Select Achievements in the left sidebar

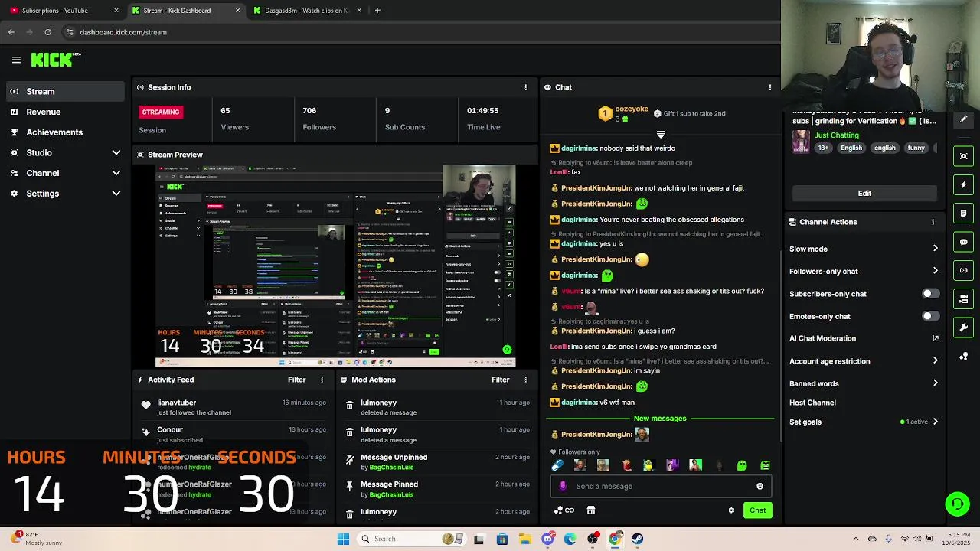pyautogui.click(x=64, y=132)
